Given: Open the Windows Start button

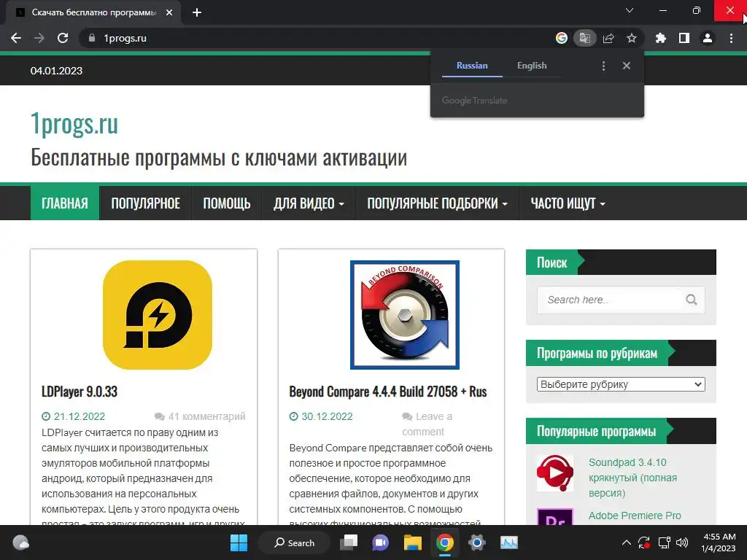Looking at the screenshot, I should pyautogui.click(x=239, y=542).
